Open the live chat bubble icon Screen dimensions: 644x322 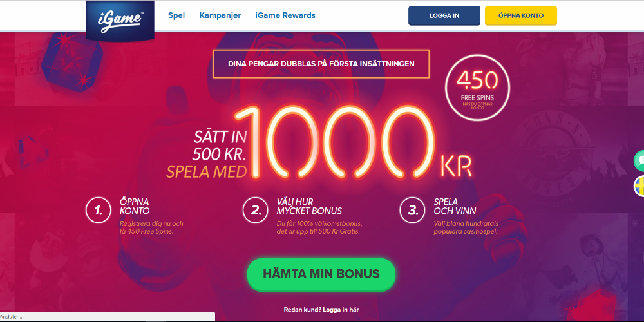639,161
